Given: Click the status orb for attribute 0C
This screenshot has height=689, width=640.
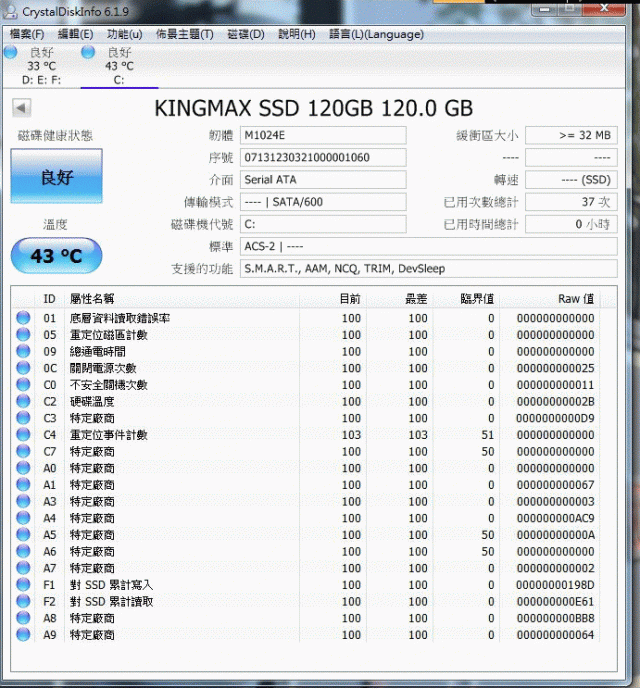Looking at the screenshot, I should pyautogui.click(x=23, y=368).
